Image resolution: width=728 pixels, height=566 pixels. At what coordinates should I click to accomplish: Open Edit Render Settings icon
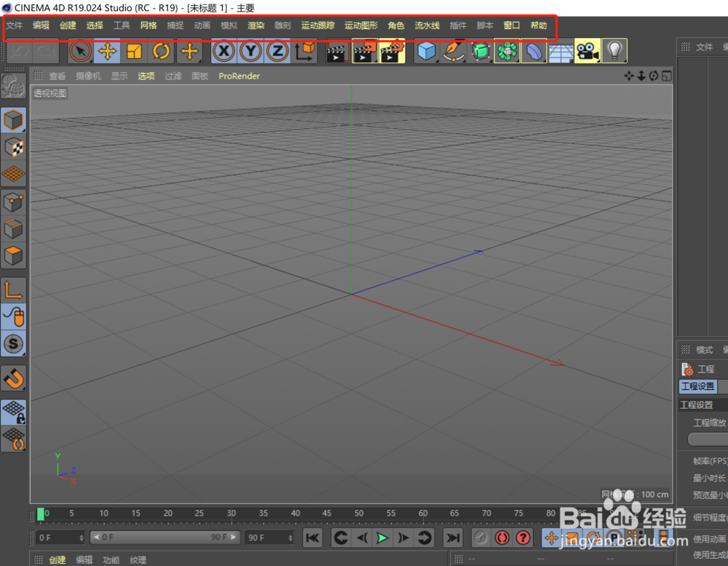click(392, 51)
